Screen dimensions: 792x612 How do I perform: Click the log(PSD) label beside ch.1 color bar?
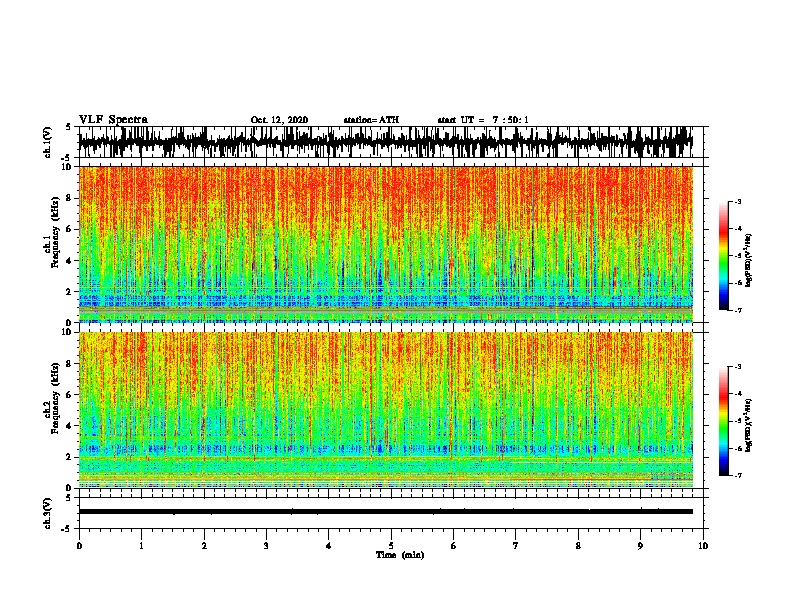click(749, 261)
